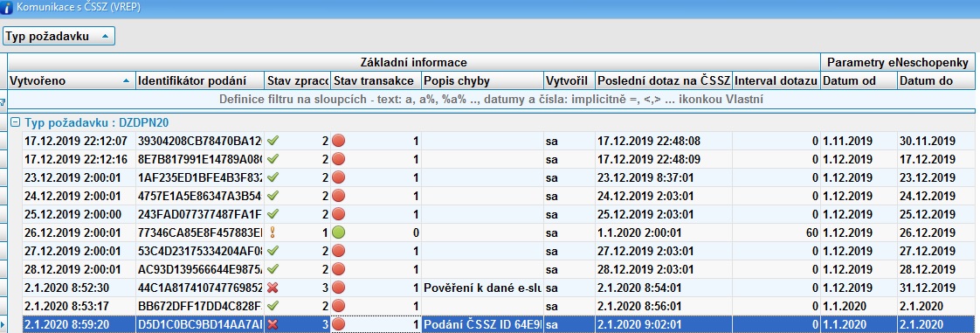Select identifier 44C1A817410747769852

coord(199,288)
